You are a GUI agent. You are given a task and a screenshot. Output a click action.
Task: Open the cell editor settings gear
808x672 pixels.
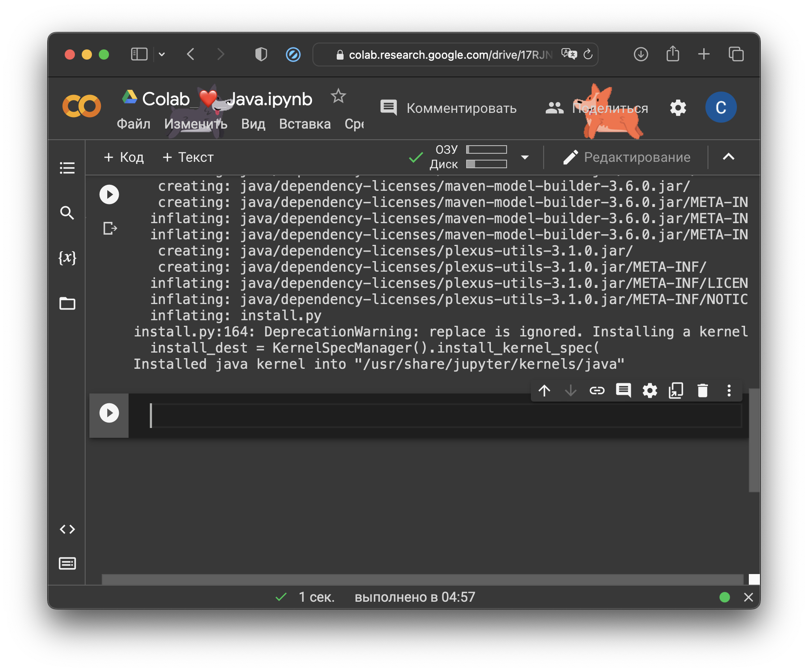[x=650, y=391]
